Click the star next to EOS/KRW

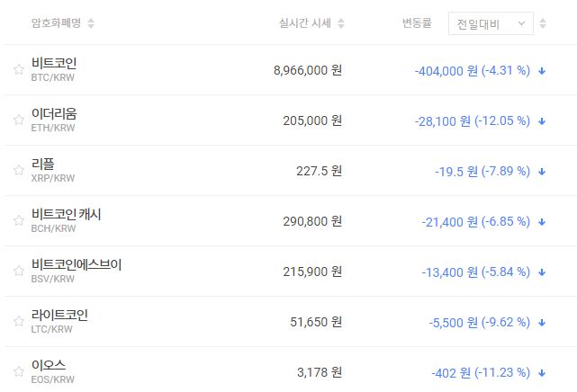click(x=18, y=371)
